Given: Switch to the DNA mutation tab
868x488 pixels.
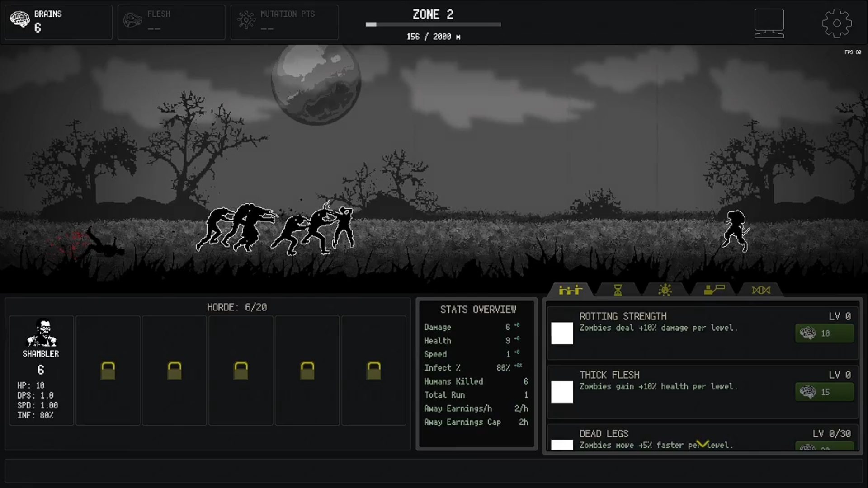Looking at the screenshot, I should point(761,290).
